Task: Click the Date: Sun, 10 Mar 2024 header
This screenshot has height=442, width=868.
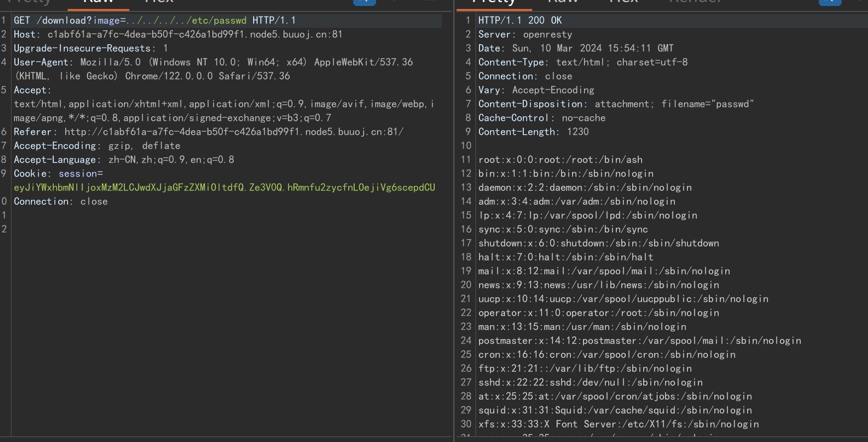Action: coord(576,48)
